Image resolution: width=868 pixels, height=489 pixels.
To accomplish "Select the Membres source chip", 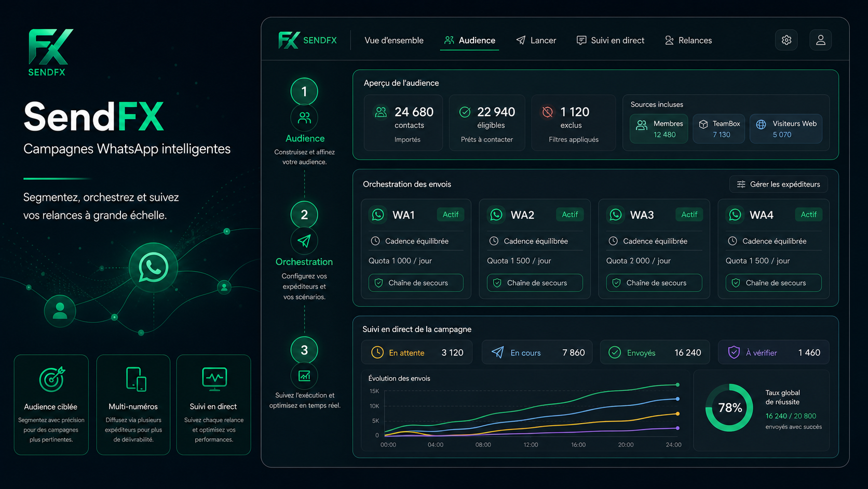I will coord(659,129).
